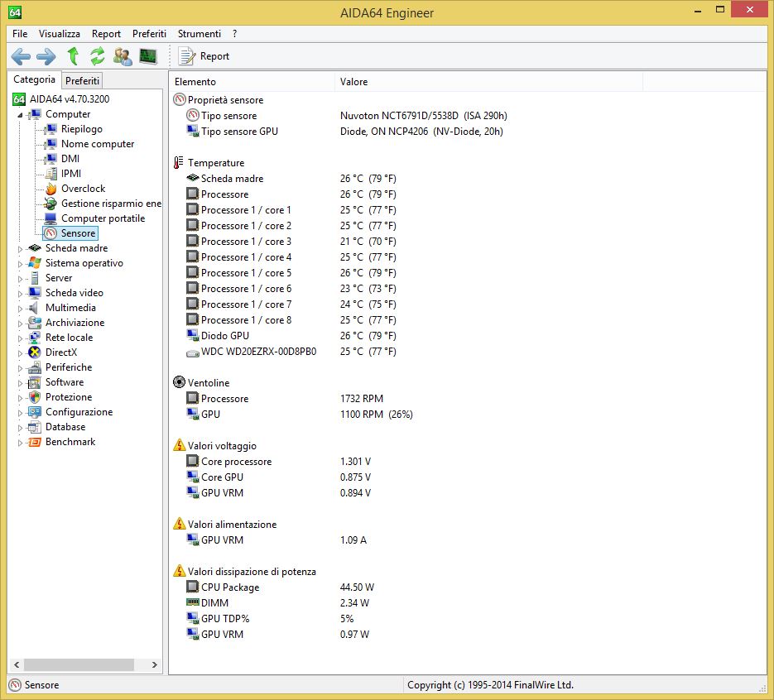
Task: Open the Visualizza menu
Action: (60, 34)
